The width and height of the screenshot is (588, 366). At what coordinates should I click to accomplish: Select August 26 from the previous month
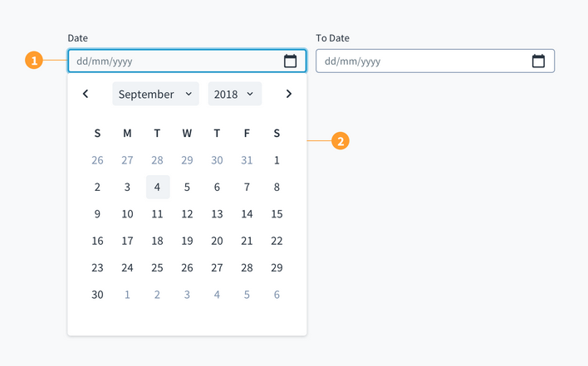(x=97, y=160)
